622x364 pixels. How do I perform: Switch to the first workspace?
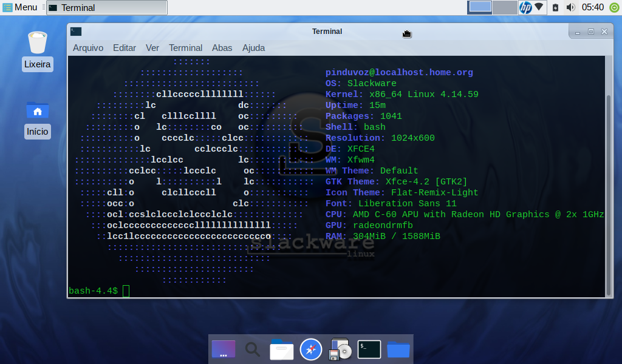tap(480, 7)
